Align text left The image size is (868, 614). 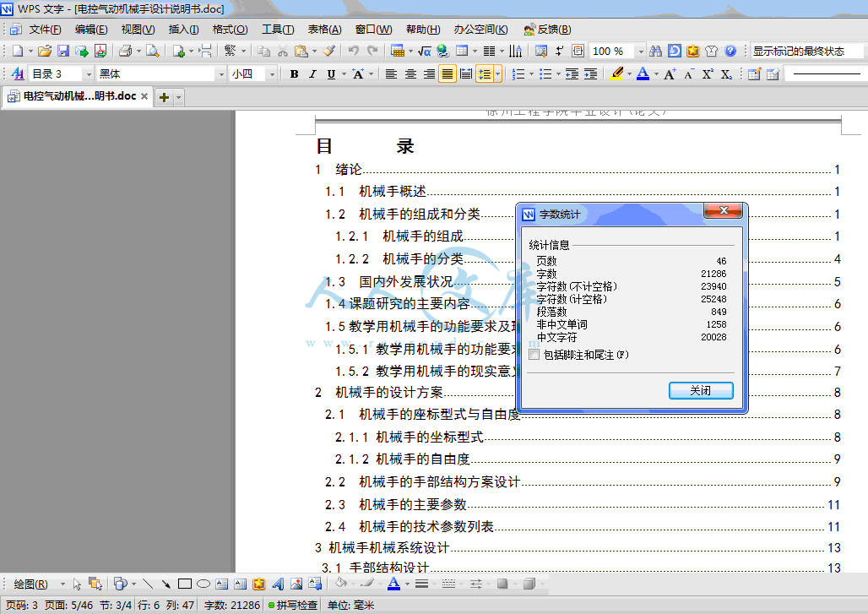pyautogui.click(x=391, y=73)
